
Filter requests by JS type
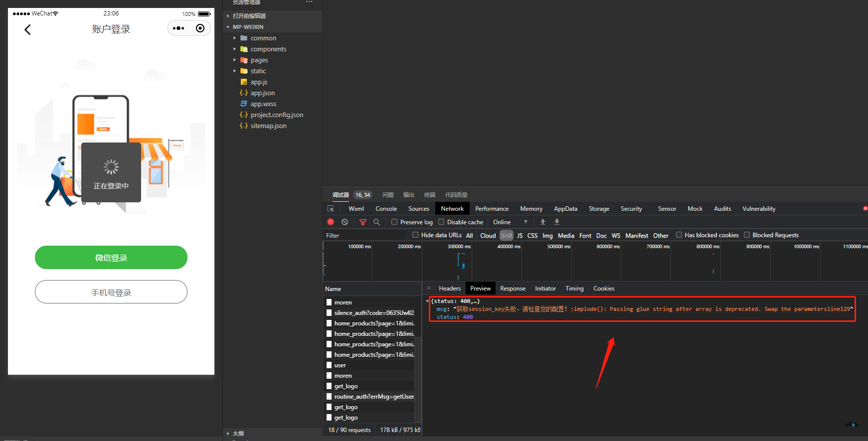[520, 236]
